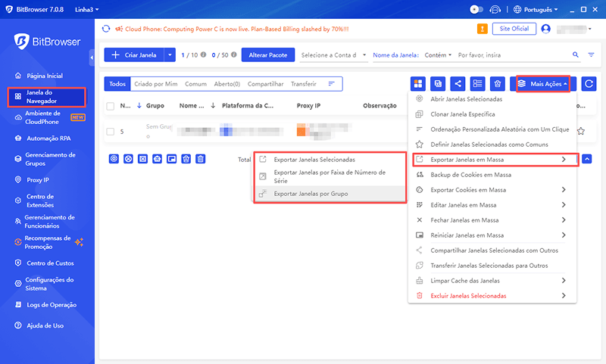The height and width of the screenshot is (364, 606).
Task: Expand the Contém filter dropdown
Action: [439, 55]
